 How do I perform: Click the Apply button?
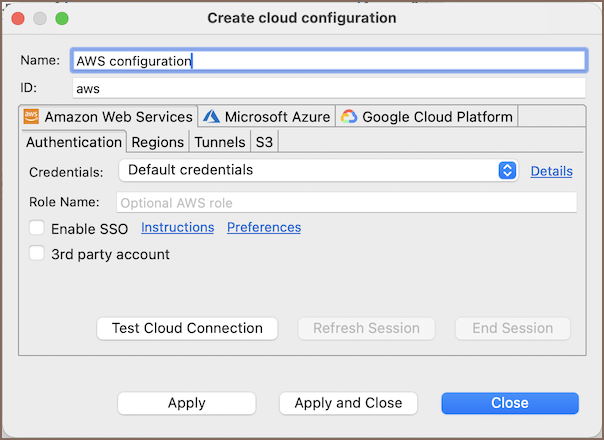(x=186, y=403)
